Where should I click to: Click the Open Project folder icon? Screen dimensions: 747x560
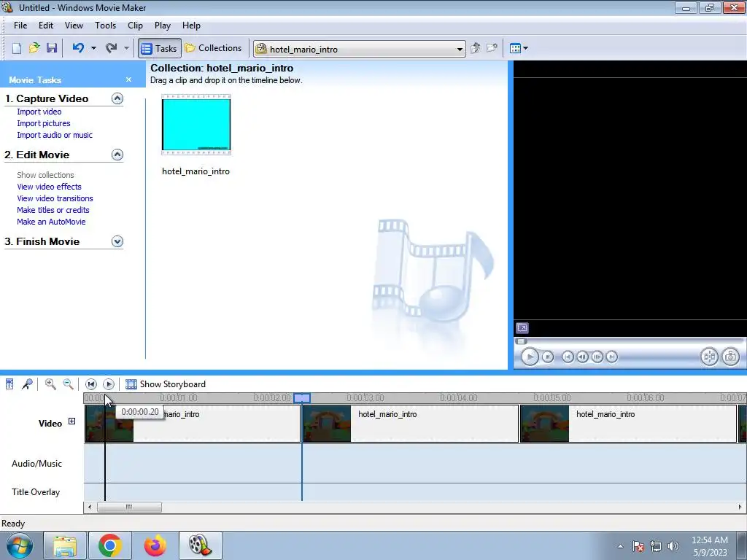(34, 48)
